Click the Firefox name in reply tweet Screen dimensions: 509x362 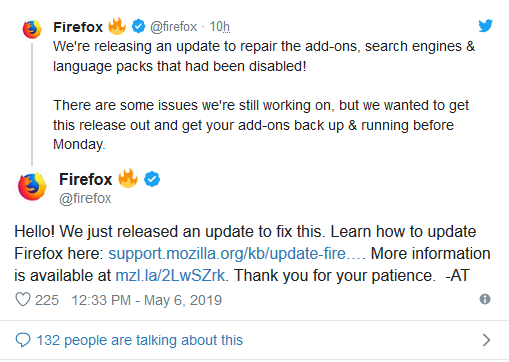pyautogui.click(x=86, y=179)
